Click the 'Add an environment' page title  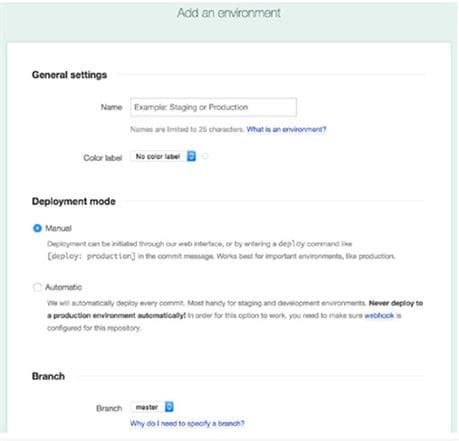click(229, 13)
